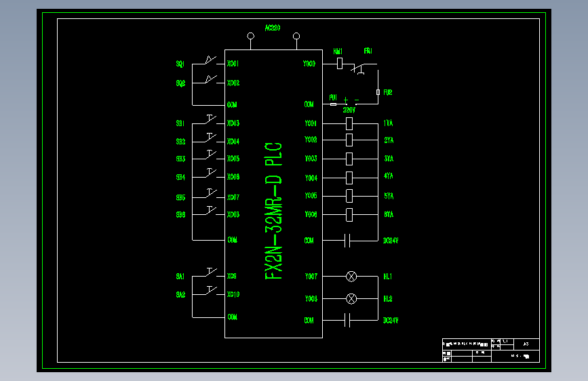588x381 pixels.
Task: Select the FU1 fuse label
Action: 333,98
